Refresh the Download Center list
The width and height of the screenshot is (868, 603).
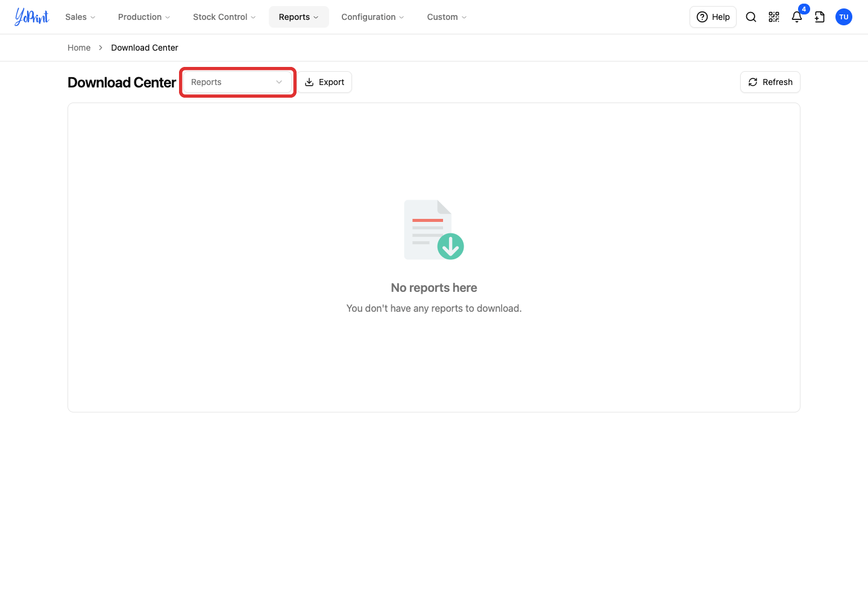coord(770,82)
